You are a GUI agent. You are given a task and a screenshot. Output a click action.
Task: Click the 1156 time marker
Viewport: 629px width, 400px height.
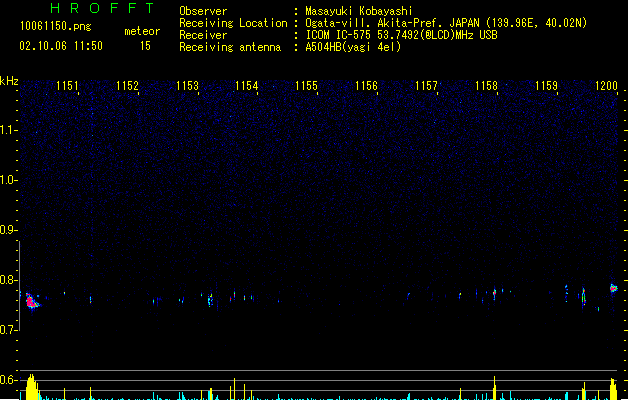[x=367, y=86]
